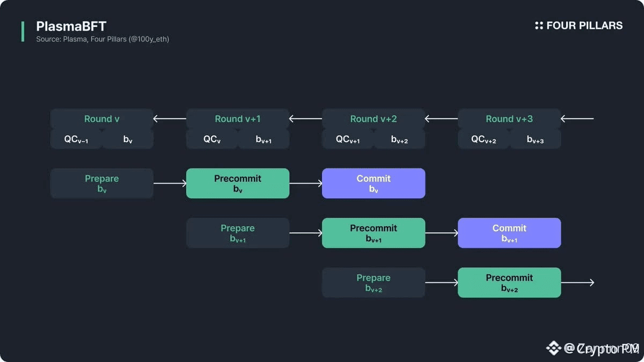
Task: Click the QCv−1 cell under Round v
Action: (76, 139)
